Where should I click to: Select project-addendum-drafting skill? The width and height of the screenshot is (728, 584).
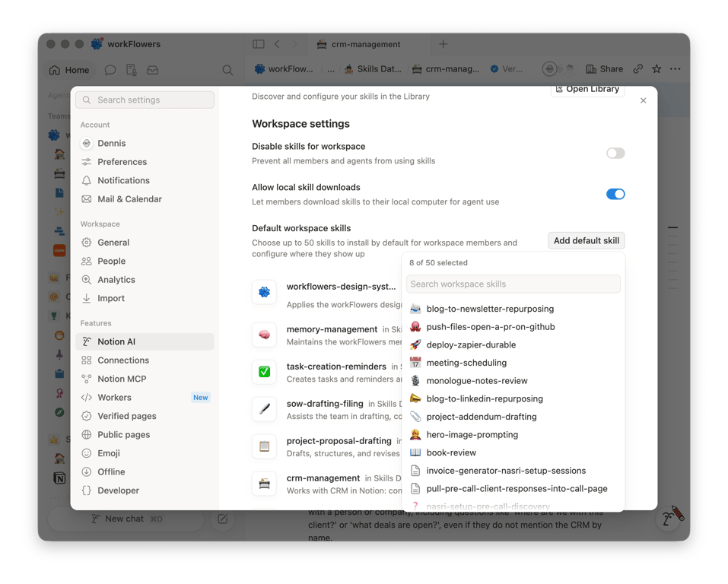[513, 417]
